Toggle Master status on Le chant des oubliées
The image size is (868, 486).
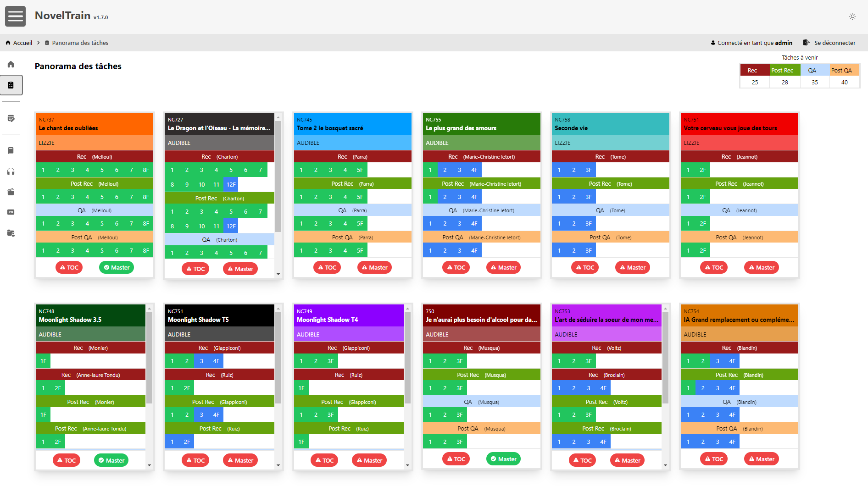[117, 268]
